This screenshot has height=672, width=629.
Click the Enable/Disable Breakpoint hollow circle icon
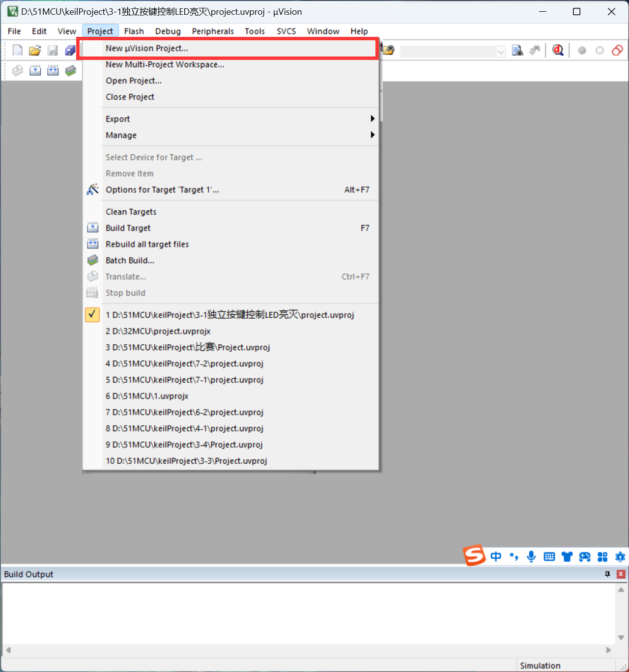click(x=600, y=51)
